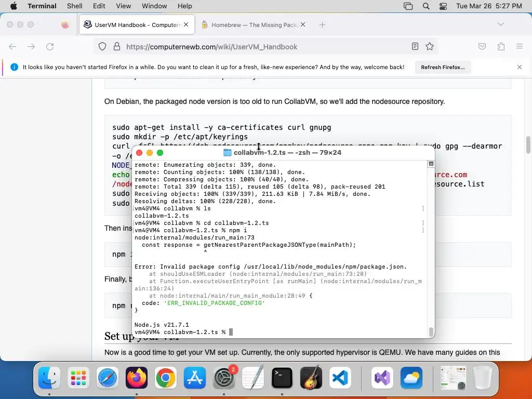This screenshot has width=532, height=399.
Task: Open Launchpad from the Dock
Action: coord(78,378)
